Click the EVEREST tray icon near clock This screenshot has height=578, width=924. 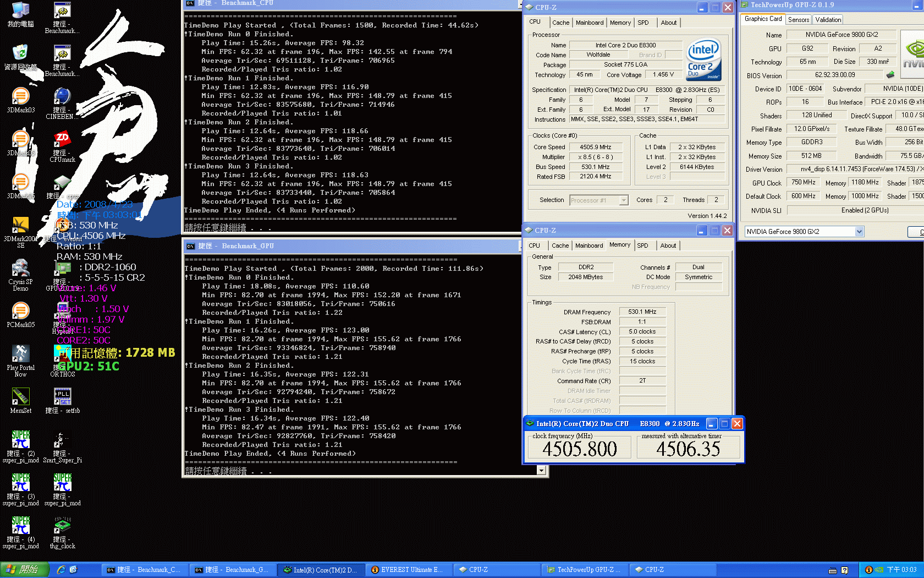(868, 570)
